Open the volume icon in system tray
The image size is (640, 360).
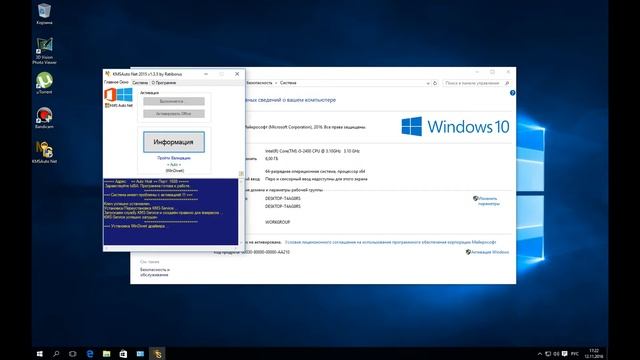click(x=556, y=354)
